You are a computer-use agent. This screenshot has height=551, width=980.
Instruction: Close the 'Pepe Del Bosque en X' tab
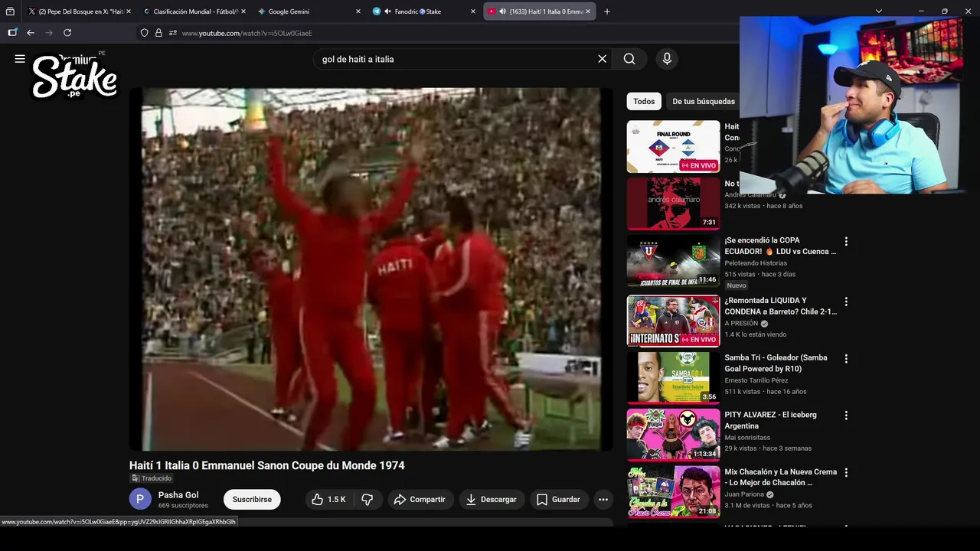point(128,11)
